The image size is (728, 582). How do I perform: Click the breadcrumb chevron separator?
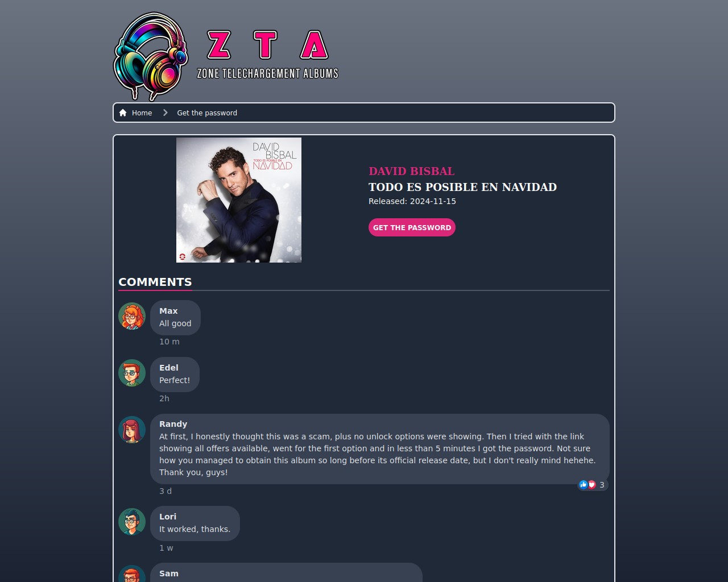click(x=165, y=113)
